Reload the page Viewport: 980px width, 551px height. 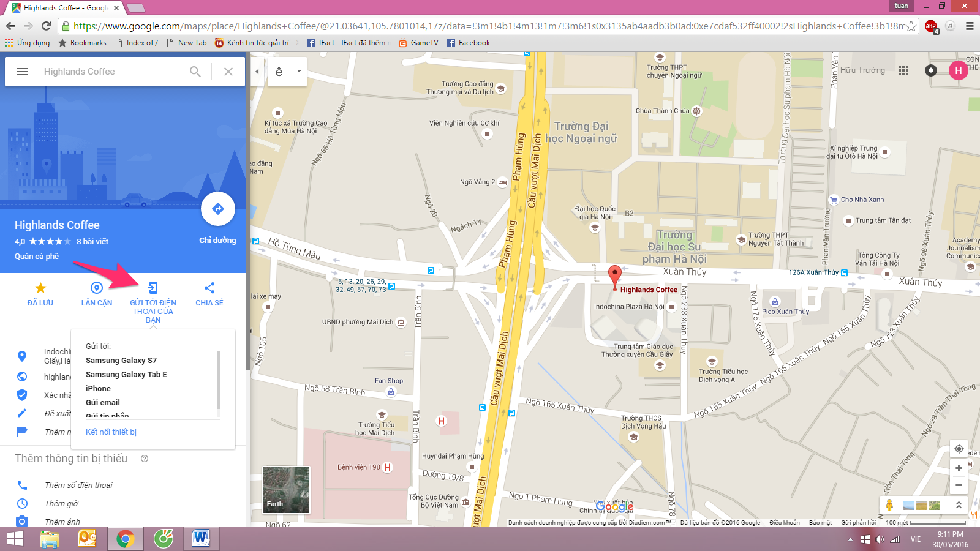click(x=46, y=26)
